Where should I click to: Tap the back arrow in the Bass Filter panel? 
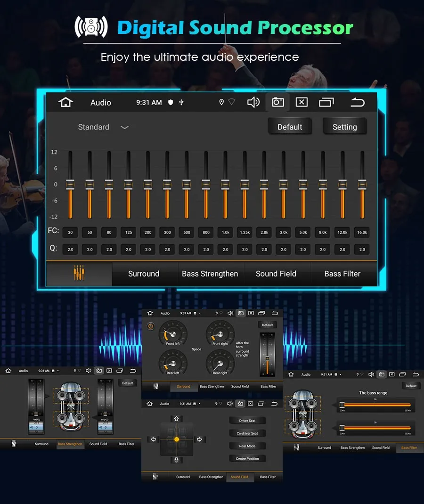point(416,374)
